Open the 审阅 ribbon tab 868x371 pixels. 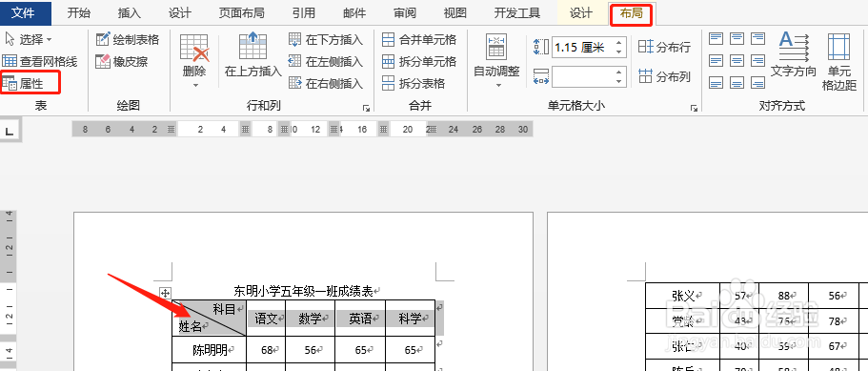point(405,13)
